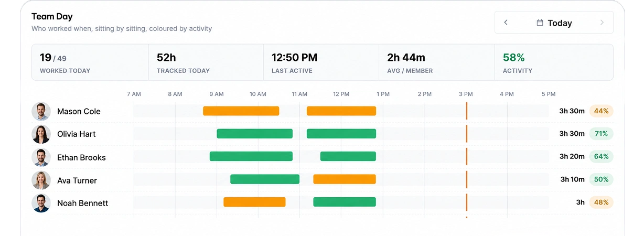Open Mason Cole's avatar
The height and width of the screenshot is (236, 644).
point(41,111)
